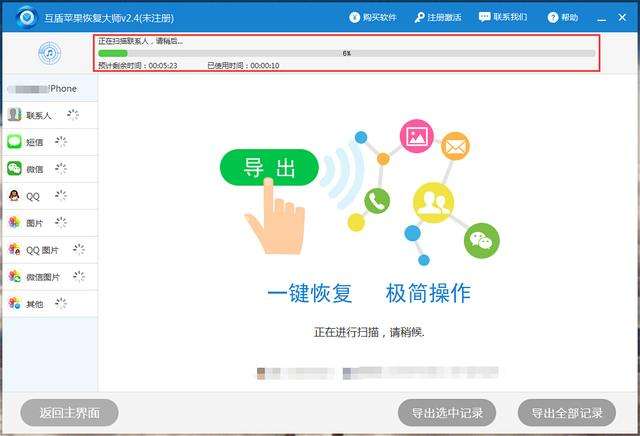Click the QQ penguin icon
This screenshot has width=640, height=436.
(x=14, y=196)
